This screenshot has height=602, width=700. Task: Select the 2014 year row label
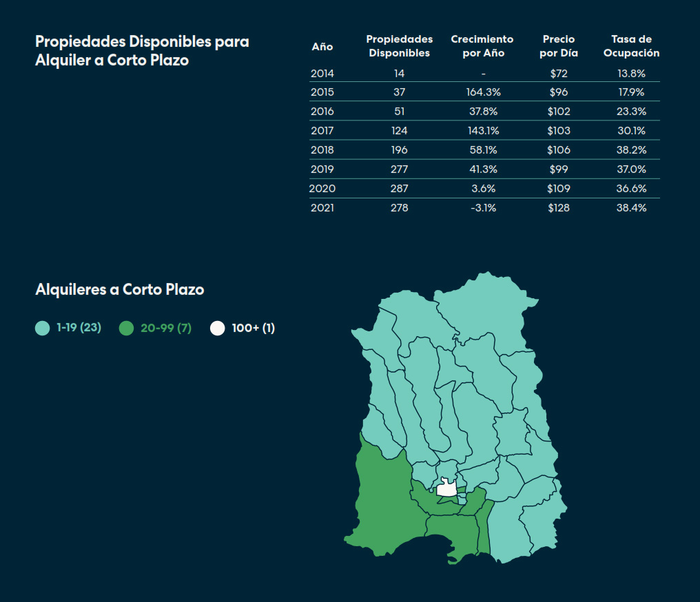pos(322,73)
